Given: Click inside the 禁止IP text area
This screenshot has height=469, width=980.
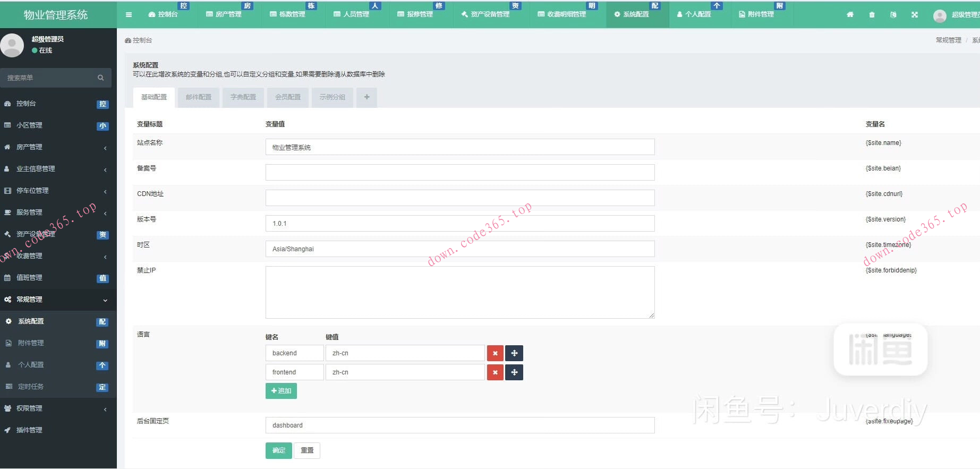Looking at the screenshot, I should point(460,293).
